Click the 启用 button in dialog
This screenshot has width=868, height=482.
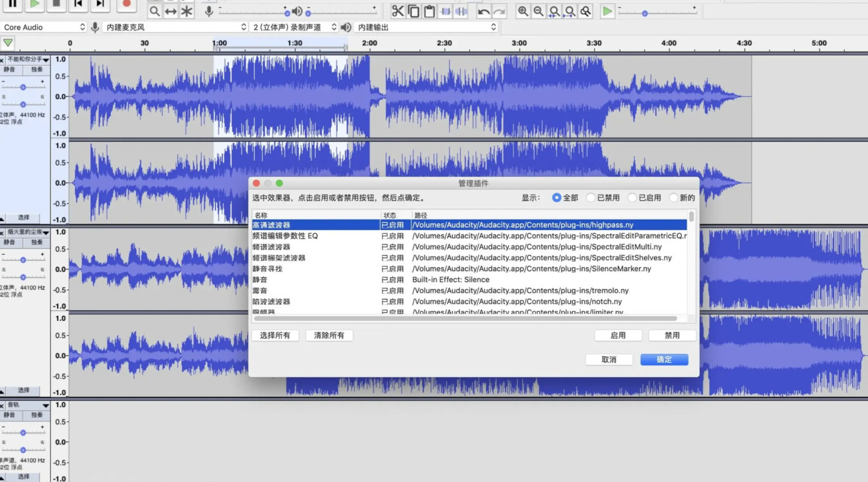[x=618, y=336]
